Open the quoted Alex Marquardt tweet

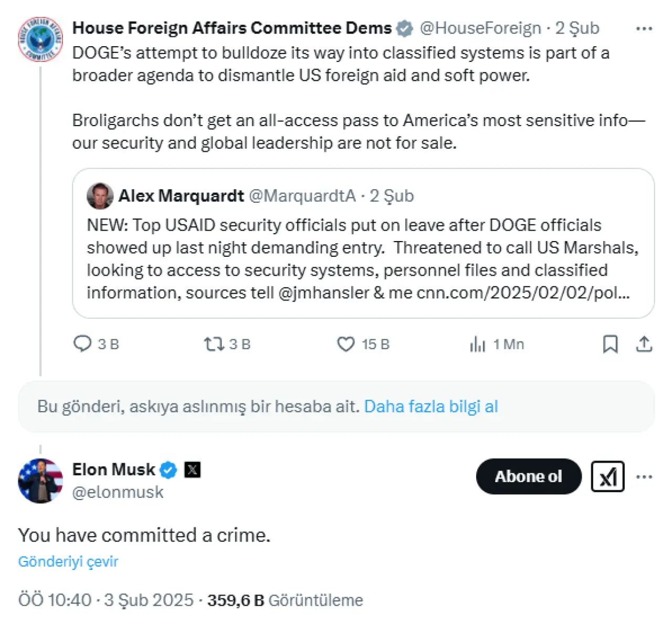[362, 257]
